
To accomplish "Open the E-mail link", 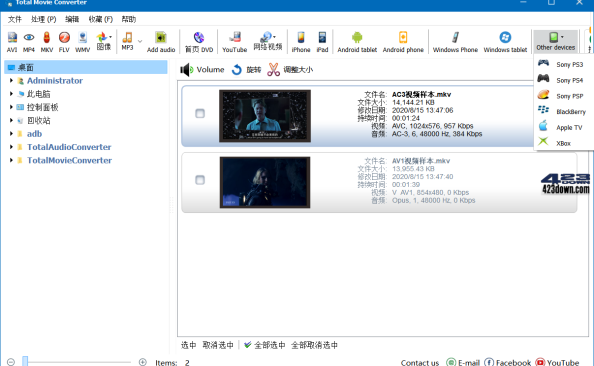I will tap(463, 363).
